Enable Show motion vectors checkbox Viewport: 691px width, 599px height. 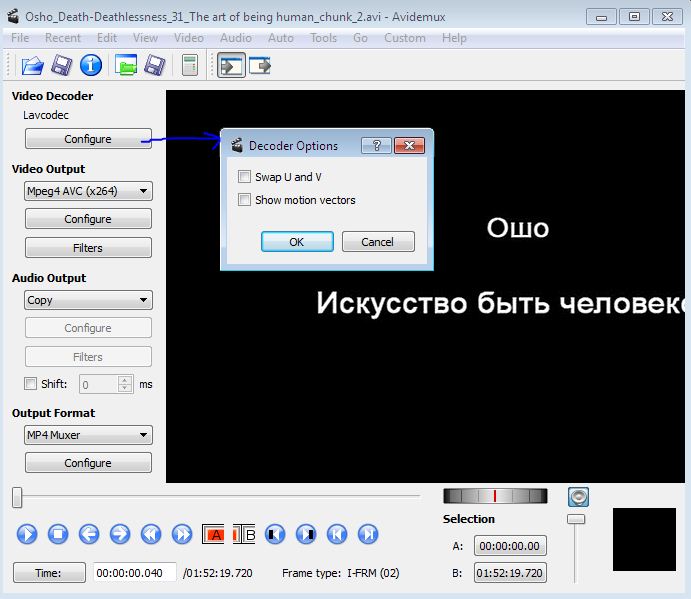click(244, 200)
